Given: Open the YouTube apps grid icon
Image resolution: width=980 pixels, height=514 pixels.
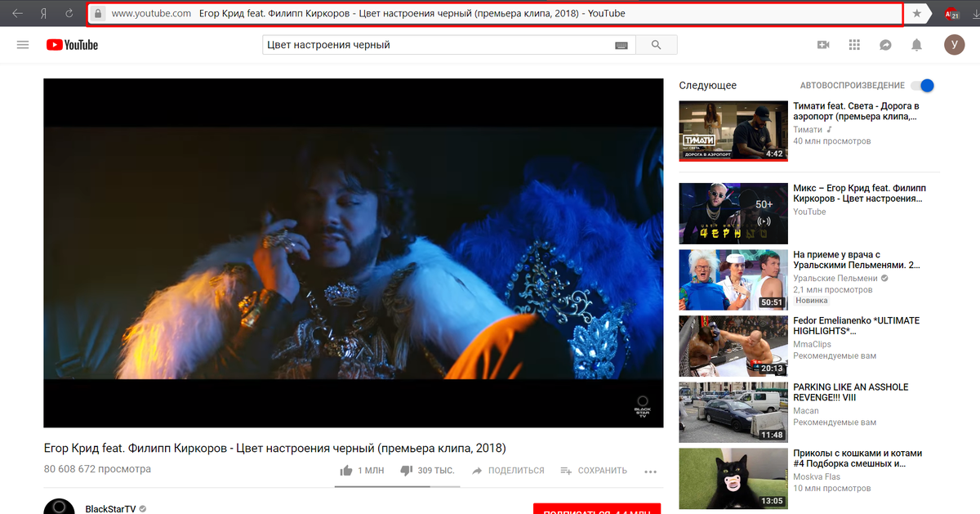Looking at the screenshot, I should pyautogui.click(x=855, y=45).
